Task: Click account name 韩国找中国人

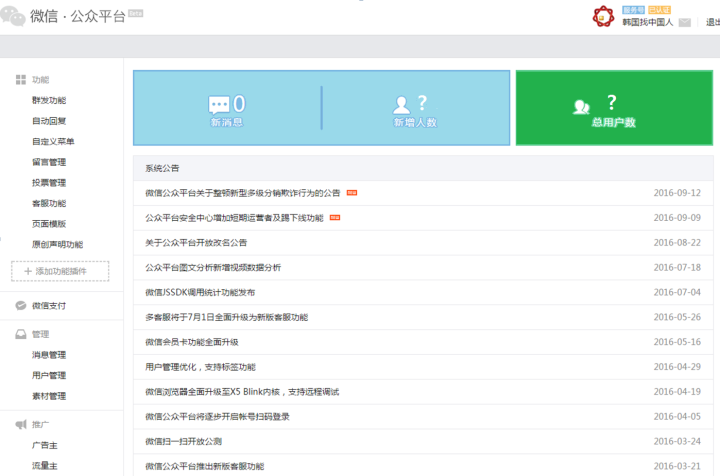Action: [648, 22]
